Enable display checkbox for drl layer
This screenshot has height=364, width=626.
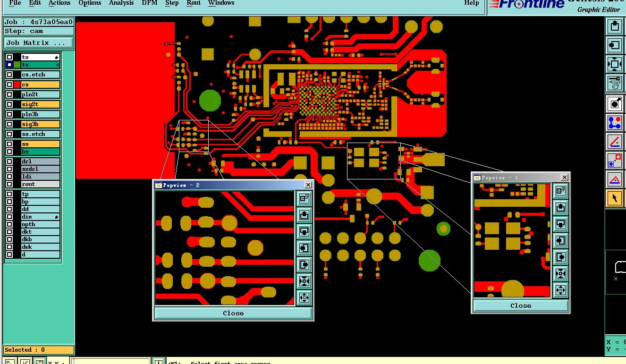pyautogui.click(x=9, y=161)
